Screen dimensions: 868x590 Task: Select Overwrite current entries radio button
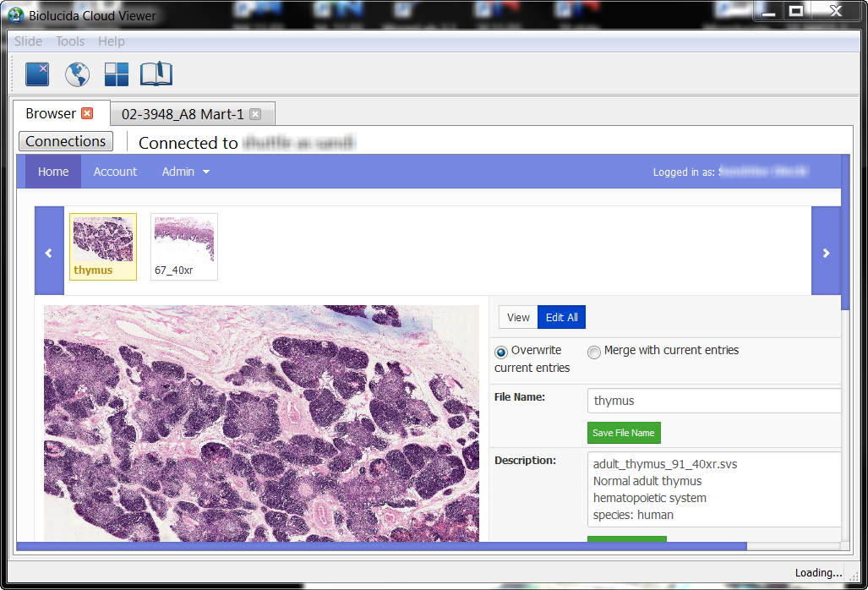click(501, 352)
